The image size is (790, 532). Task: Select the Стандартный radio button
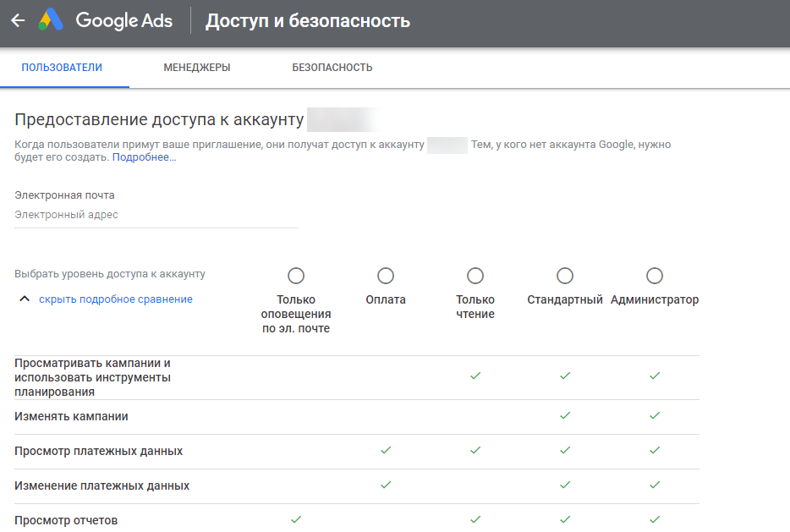[564, 274]
